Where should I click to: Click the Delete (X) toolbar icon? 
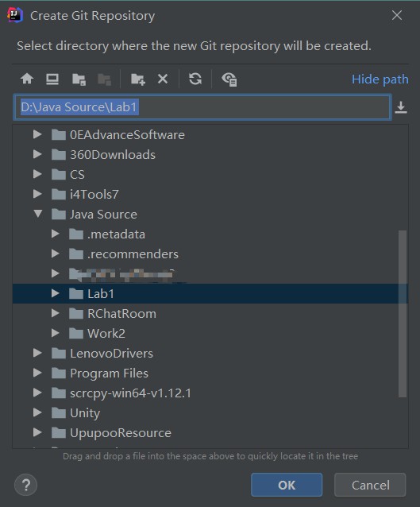click(163, 79)
